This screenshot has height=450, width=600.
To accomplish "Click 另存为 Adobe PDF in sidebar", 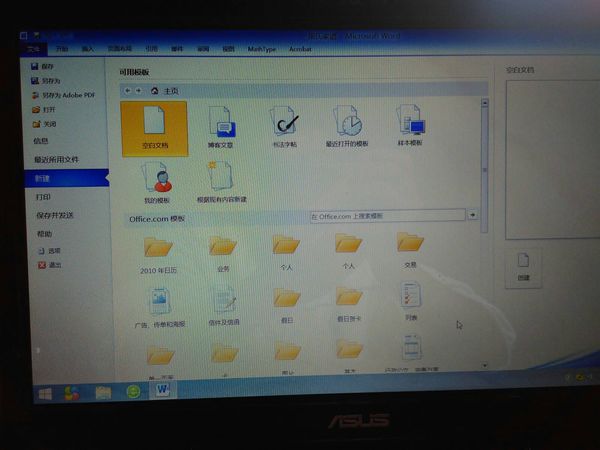I will (63, 95).
